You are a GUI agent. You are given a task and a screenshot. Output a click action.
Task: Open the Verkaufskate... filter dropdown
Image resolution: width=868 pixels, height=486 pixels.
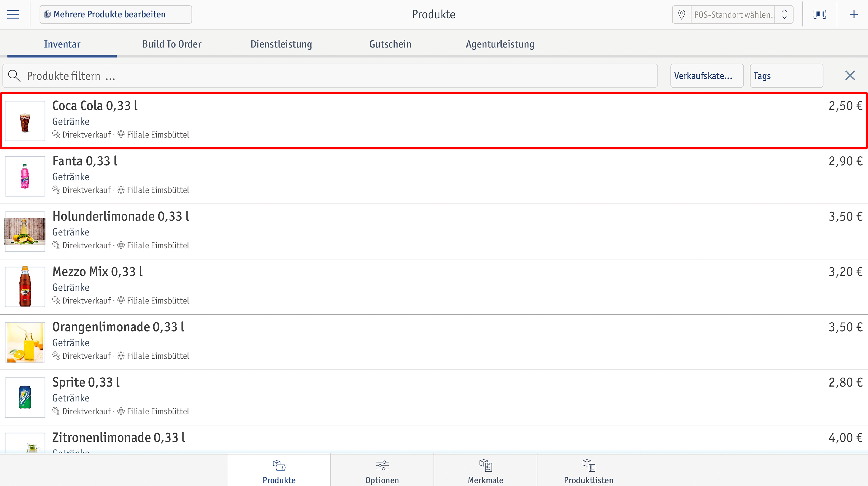pos(707,76)
